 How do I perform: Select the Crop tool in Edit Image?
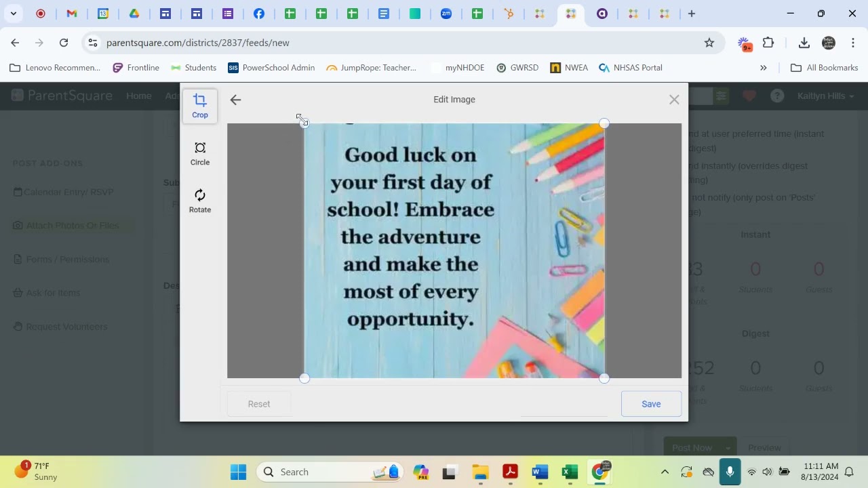200,106
